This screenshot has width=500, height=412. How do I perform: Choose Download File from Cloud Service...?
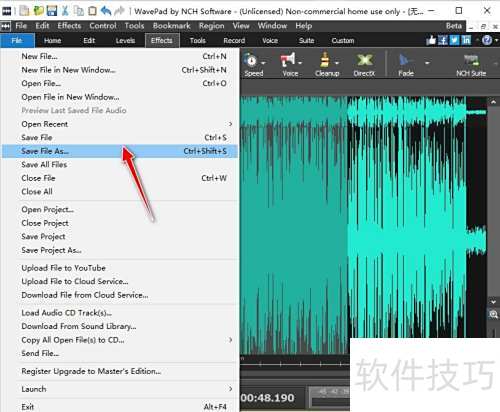[x=120, y=295]
